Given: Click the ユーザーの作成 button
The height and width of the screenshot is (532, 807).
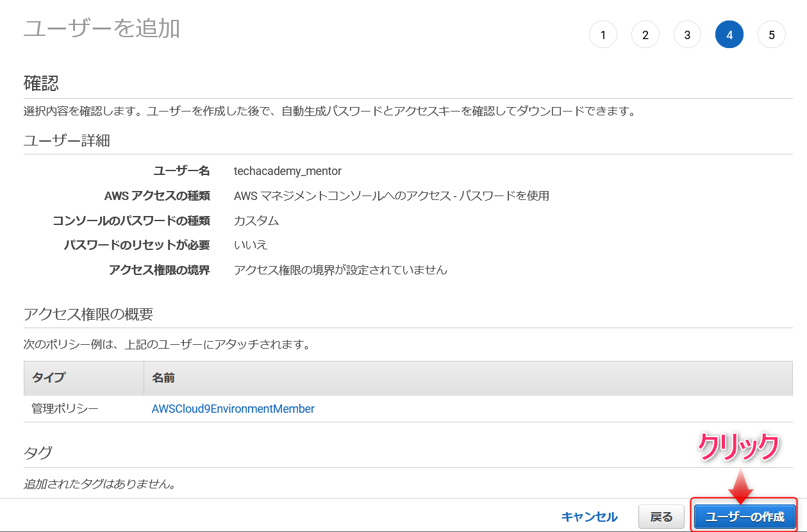Looking at the screenshot, I should click(x=744, y=517).
